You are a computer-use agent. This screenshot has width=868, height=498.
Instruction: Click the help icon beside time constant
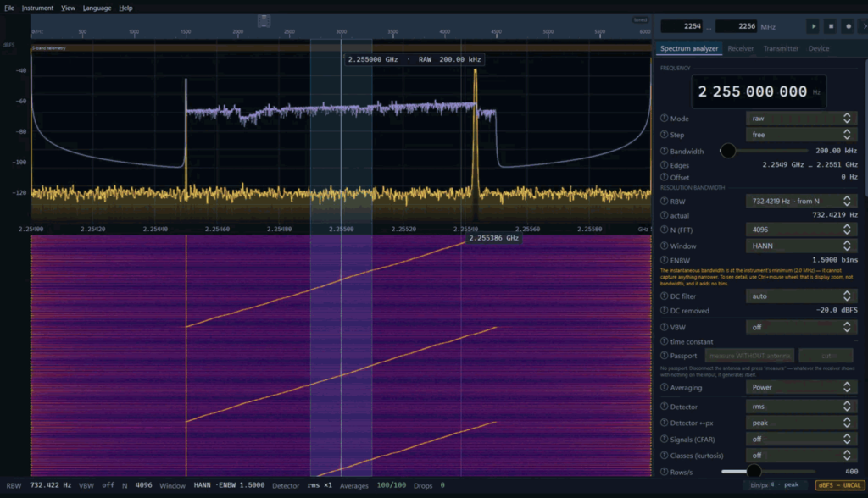[664, 341]
